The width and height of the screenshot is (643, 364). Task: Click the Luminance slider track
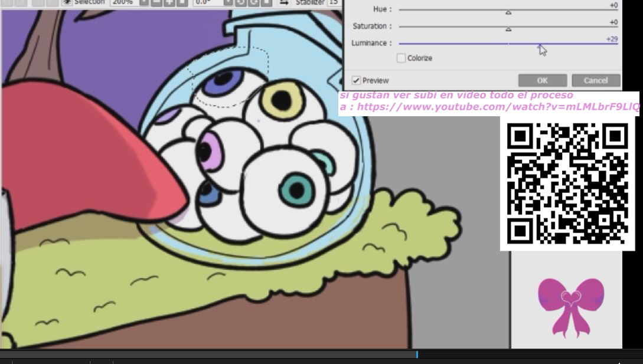click(508, 43)
